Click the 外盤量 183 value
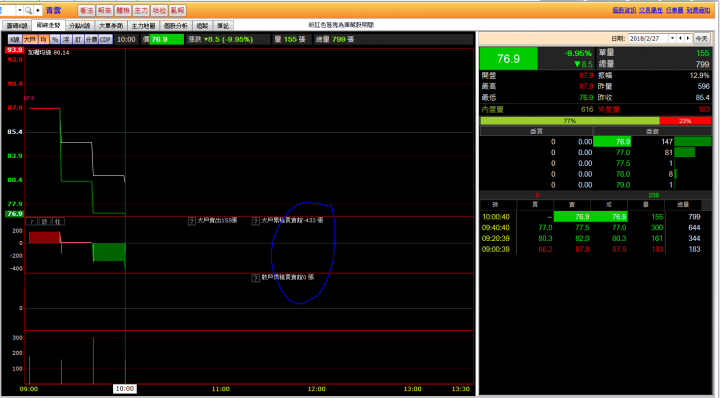 tap(704, 109)
